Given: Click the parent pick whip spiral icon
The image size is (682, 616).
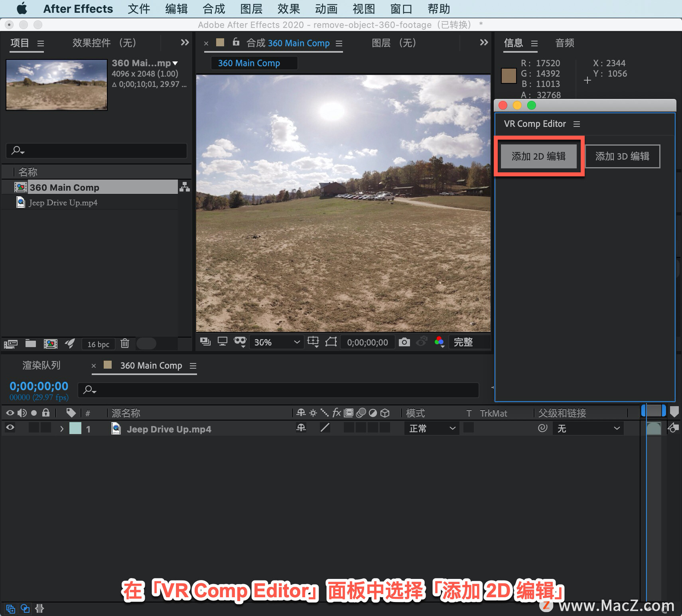Looking at the screenshot, I should [x=542, y=428].
